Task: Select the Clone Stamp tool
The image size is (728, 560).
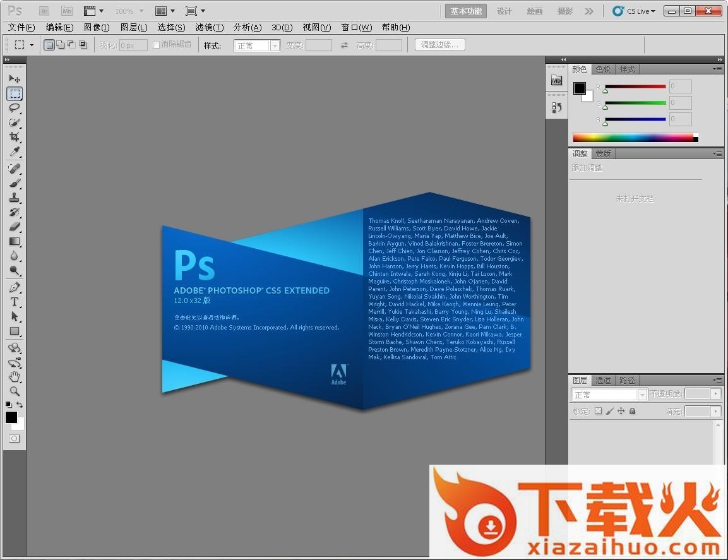Action: 15,198
